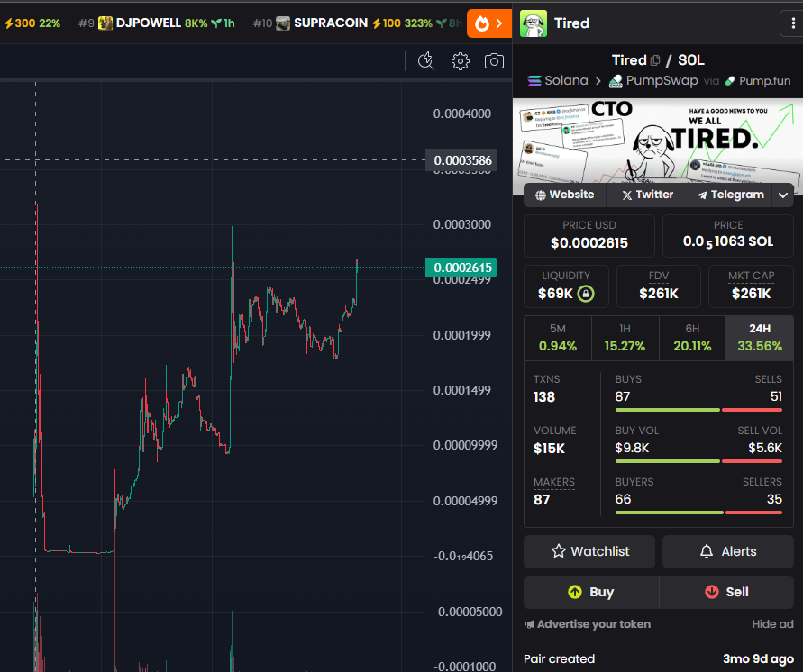
Task: Click the PumpSwap logo icon
Action: (x=616, y=81)
